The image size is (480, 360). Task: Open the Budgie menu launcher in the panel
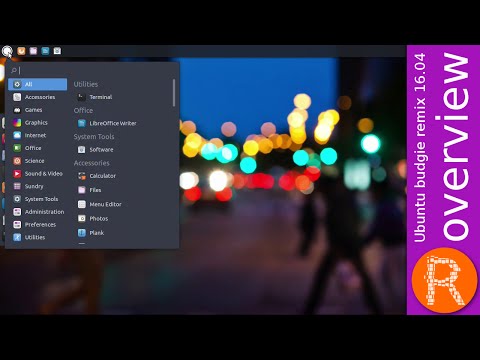coord(7,51)
